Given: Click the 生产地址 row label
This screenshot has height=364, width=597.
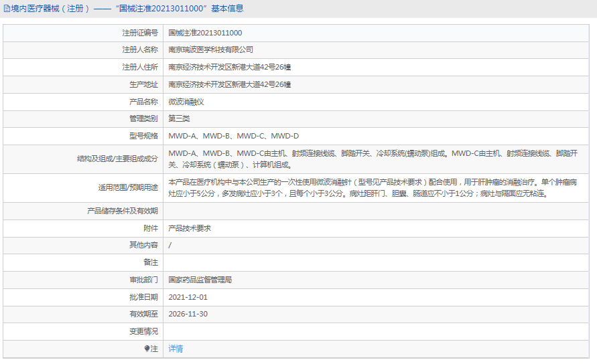Looking at the screenshot, I should point(143,84).
